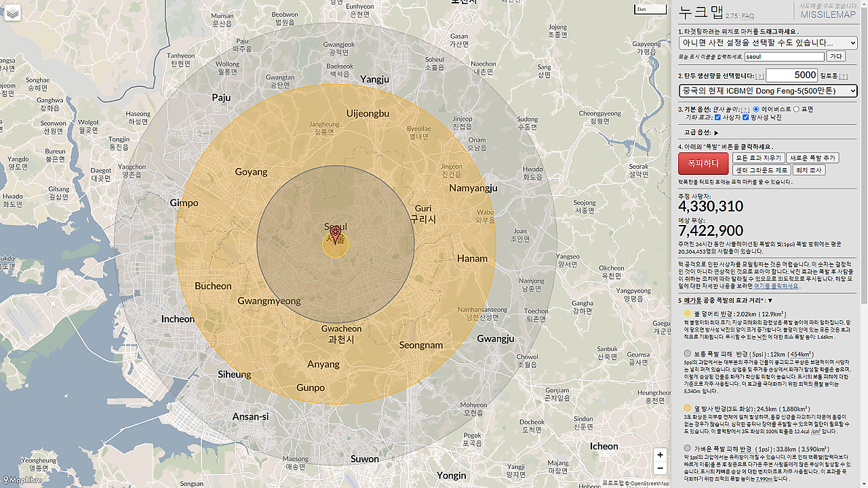Click the estimated deaths number 4,330,310
This screenshot has height=488, width=868.
(711, 207)
